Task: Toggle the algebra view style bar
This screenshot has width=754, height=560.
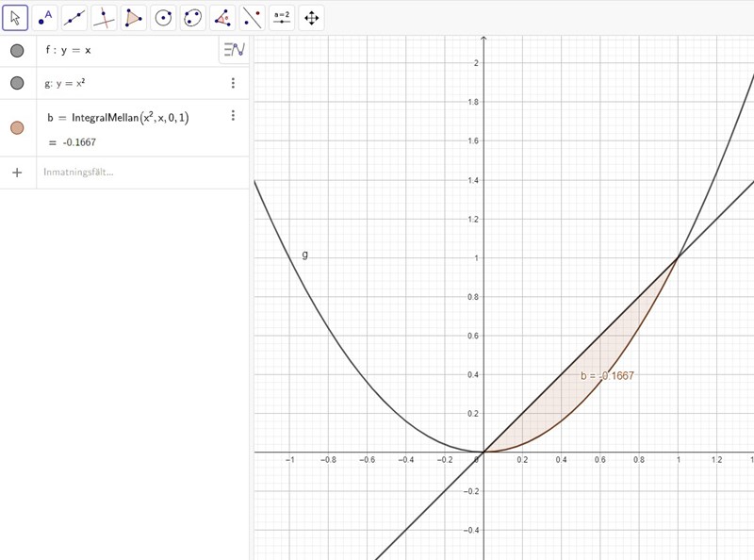Action: (233, 50)
